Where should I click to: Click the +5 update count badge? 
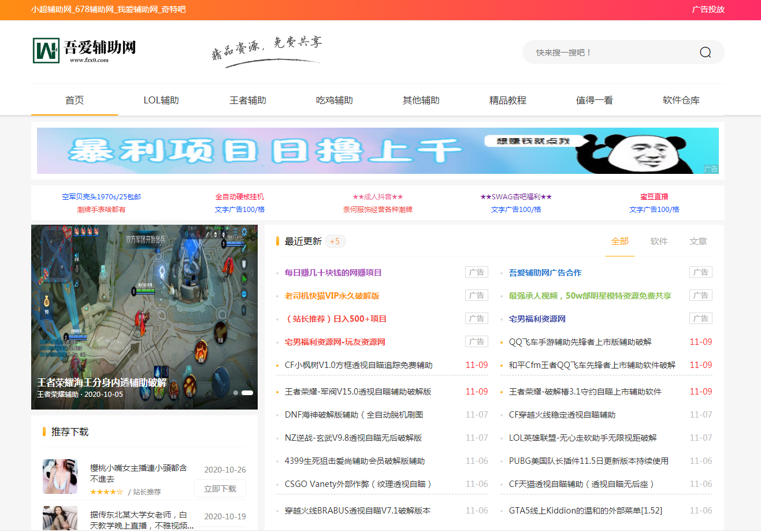(335, 241)
